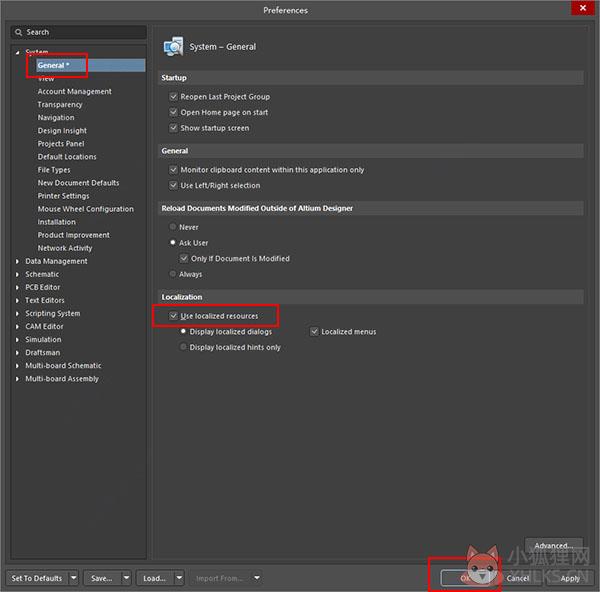The image size is (600, 592).
Task: Expand the CAM Editor node
Action: 17,326
